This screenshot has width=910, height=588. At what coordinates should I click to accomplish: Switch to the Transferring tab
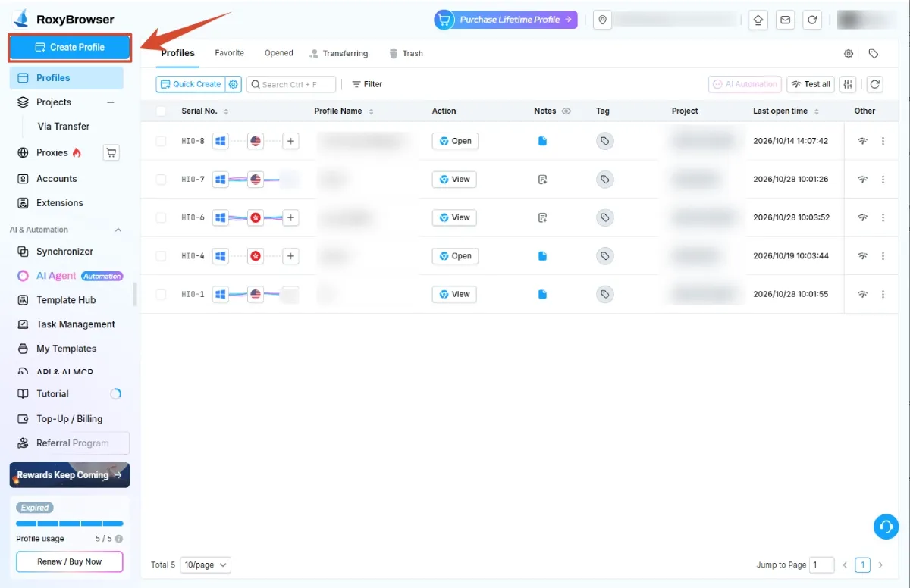338,54
